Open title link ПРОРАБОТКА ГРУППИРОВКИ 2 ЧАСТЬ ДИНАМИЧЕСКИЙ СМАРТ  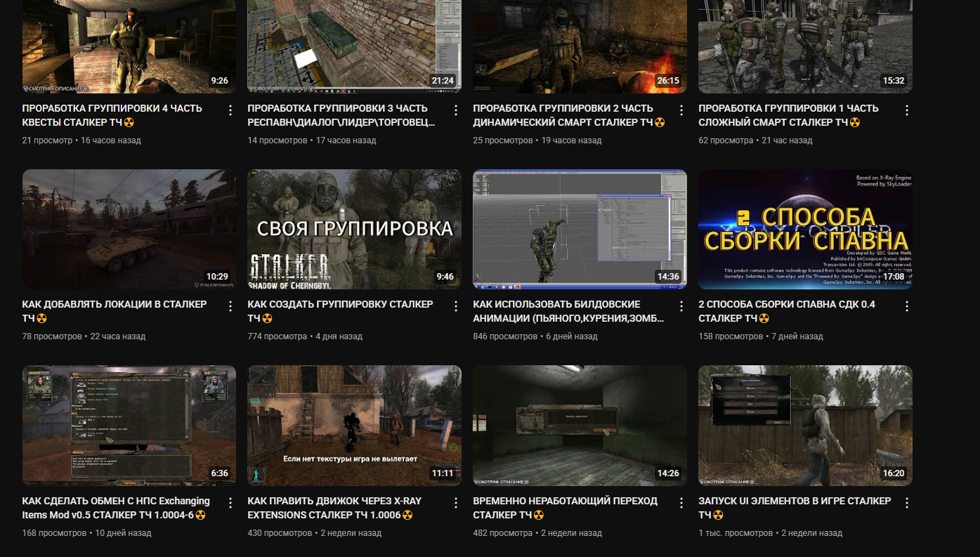tap(569, 115)
